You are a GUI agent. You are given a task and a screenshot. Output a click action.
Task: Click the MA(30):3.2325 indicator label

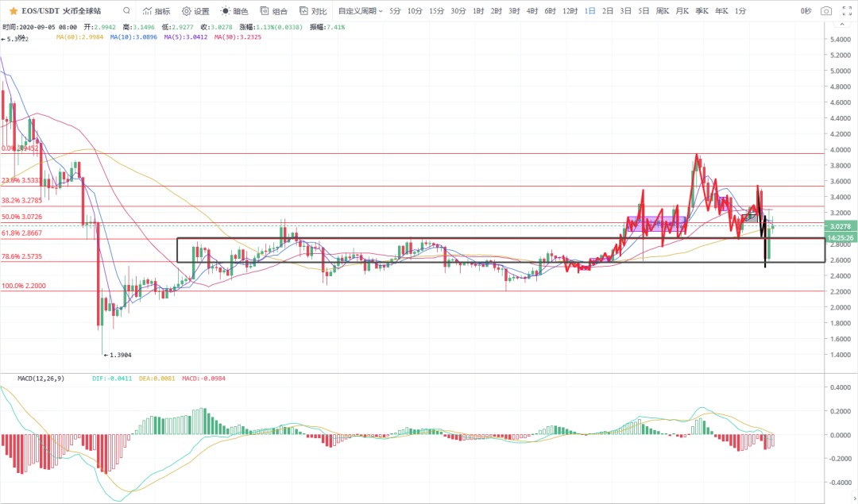(238, 37)
